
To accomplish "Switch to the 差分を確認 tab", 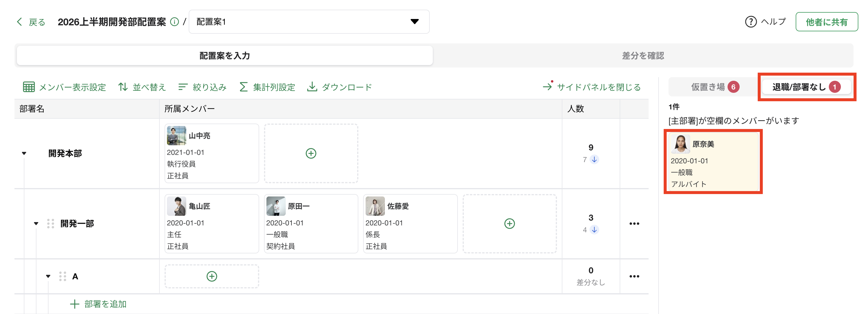I will (x=643, y=55).
